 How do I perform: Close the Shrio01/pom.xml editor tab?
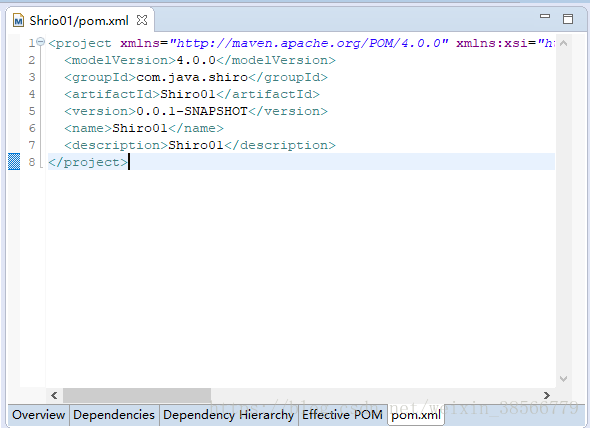142,20
